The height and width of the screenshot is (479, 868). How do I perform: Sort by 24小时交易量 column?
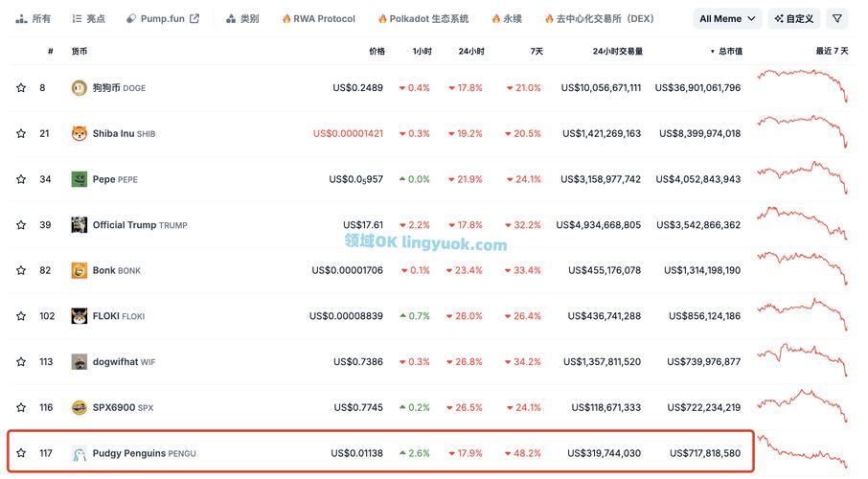(x=618, y=51)
